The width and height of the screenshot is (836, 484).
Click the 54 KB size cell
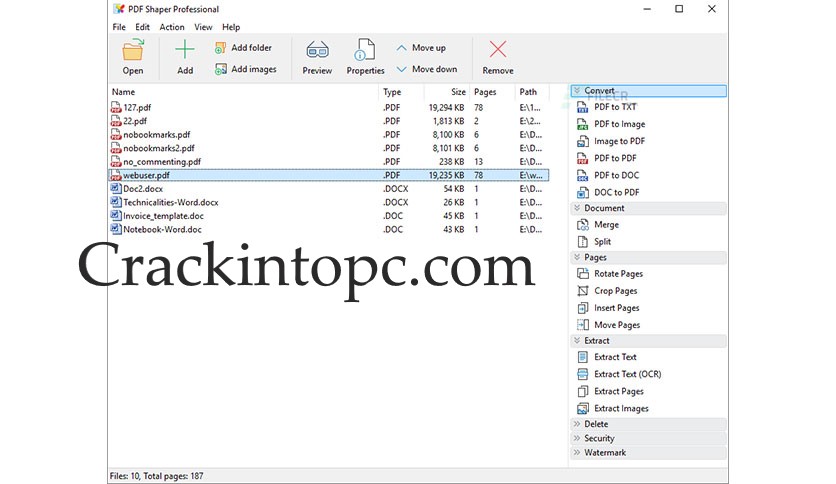click(x=454, y=189)
